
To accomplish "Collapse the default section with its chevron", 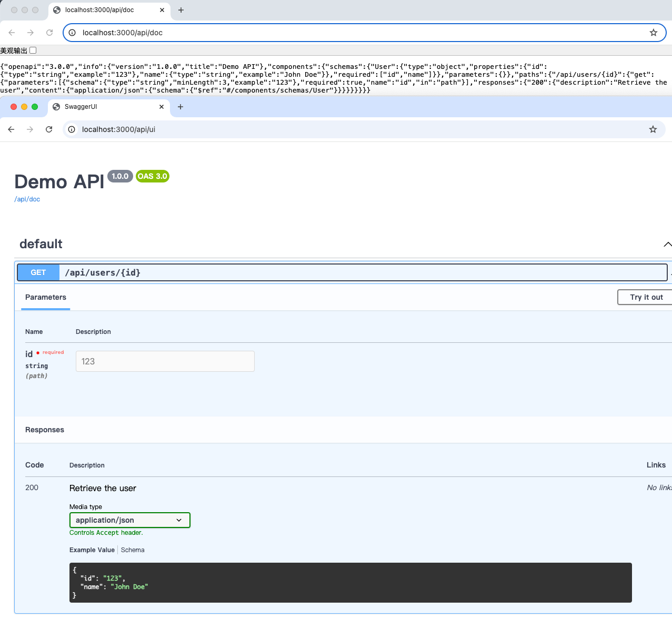I will click(667, 244).
